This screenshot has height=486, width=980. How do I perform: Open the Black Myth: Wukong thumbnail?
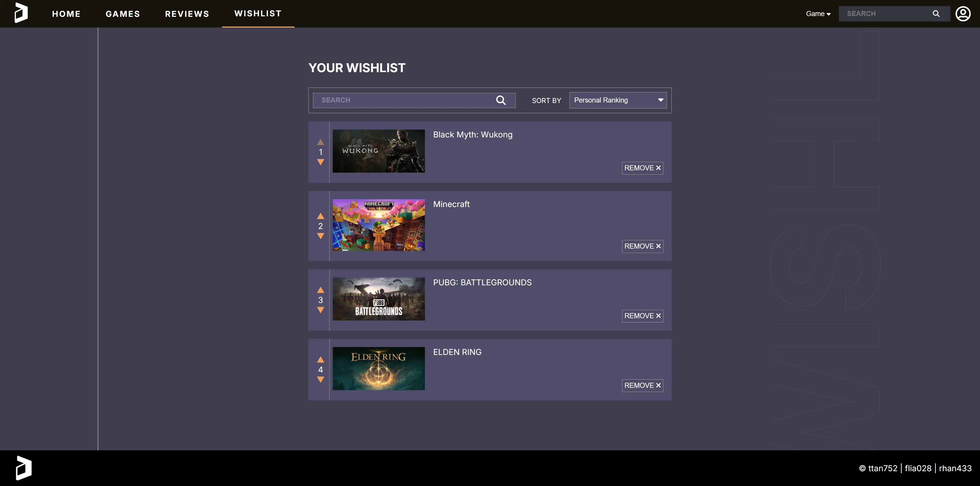378,151
